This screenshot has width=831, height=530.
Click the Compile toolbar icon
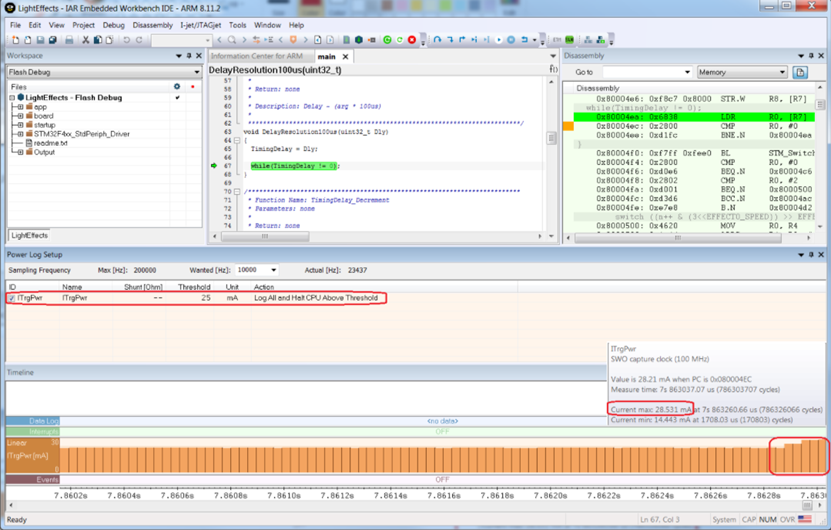[x=346, y=40]
